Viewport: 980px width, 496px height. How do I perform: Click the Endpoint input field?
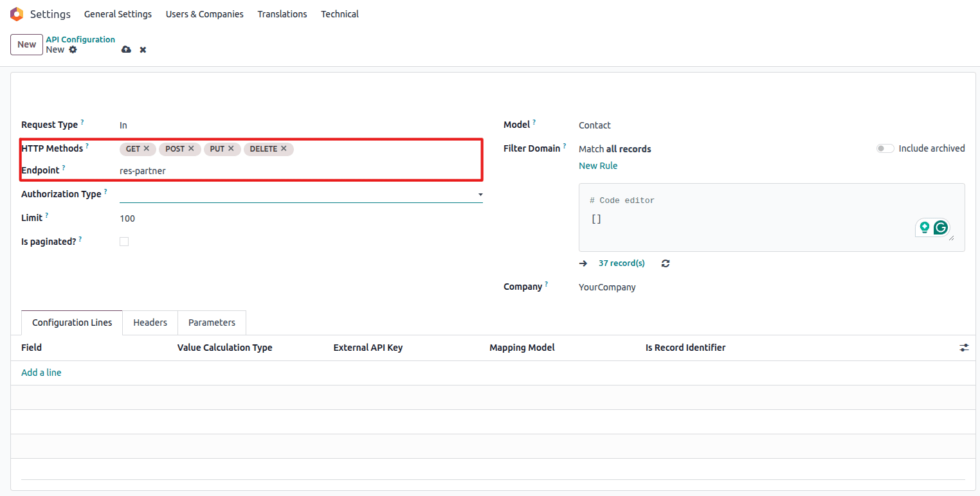[299, 171]
